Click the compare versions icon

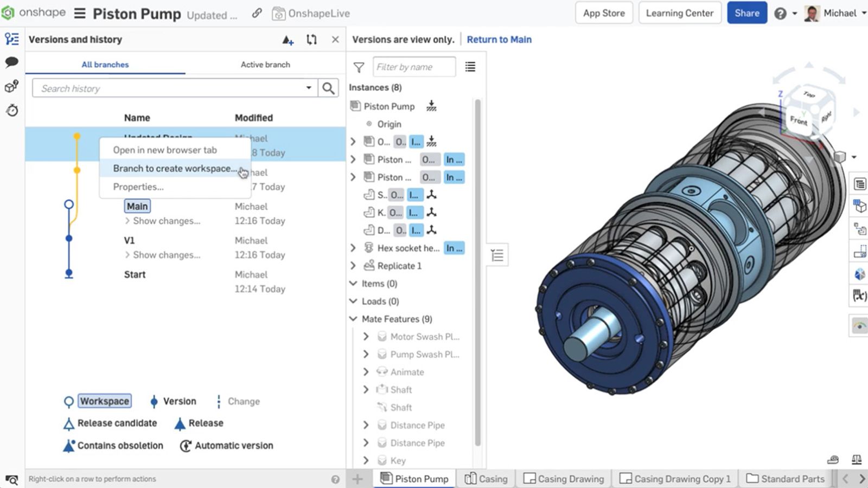click(311, 40)
